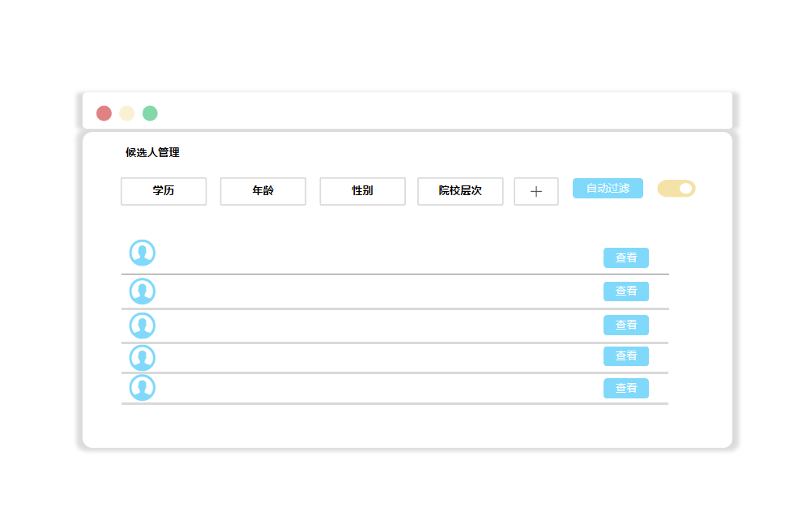Click 查看 on fourth candidate row
Viewport: 802px width, 532px height.
point(626,356)
